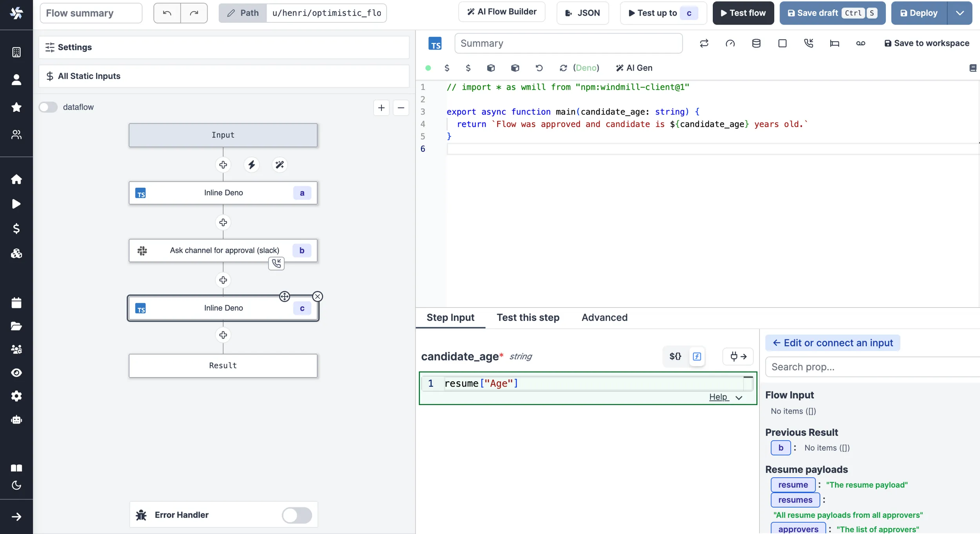Enable the Error Handler toggle
This screenshot has width=980, height=534.
[297, 515]
